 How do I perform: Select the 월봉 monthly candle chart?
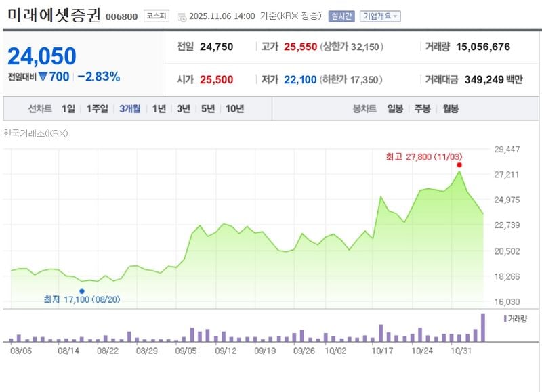[x=450, y=109]
